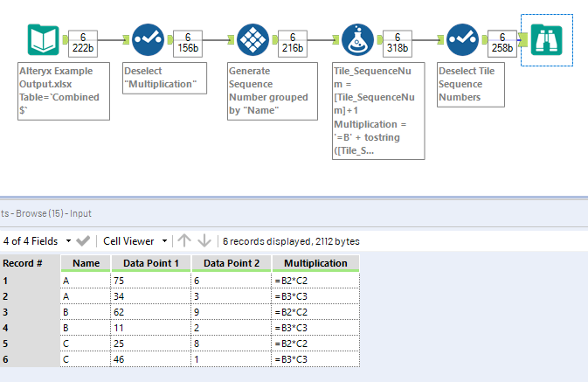This screenshot has height=382, width=588.
Task: Select the Input Data tool icon
Action: point(43,40)
